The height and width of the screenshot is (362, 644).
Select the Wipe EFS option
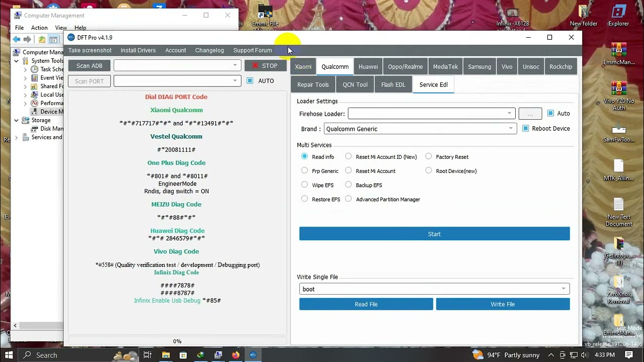tap(304, 185)
